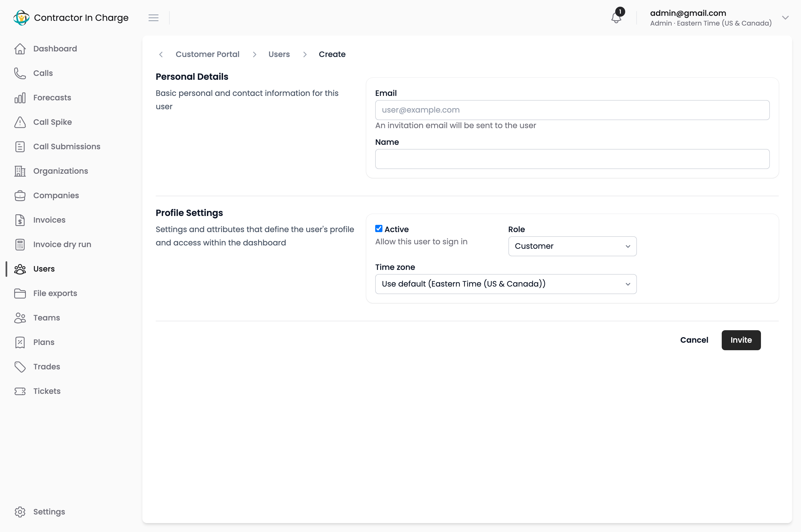Click the Plans receipt percent icon
801x532 pixels.
click(20, 342)
